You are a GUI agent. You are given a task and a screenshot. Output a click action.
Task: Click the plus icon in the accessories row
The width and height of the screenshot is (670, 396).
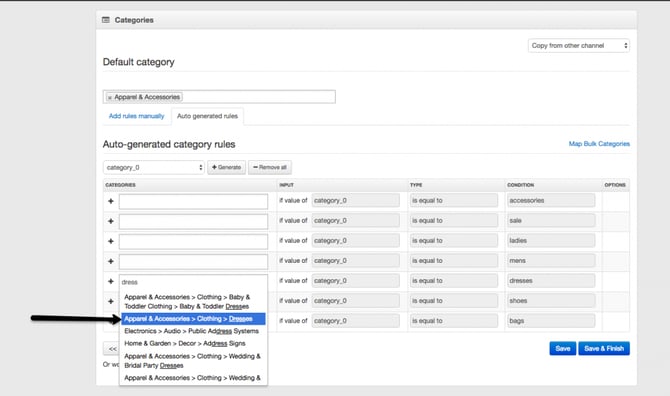click(x=111, y=201)
